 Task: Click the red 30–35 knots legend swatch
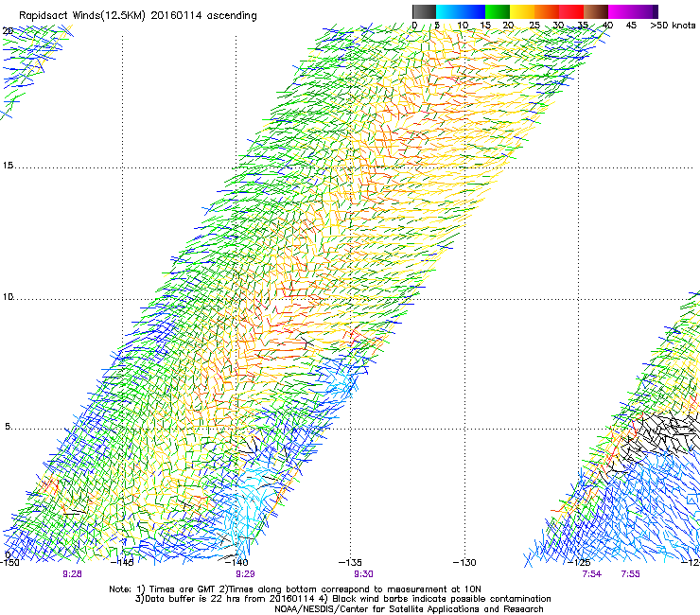571,11
